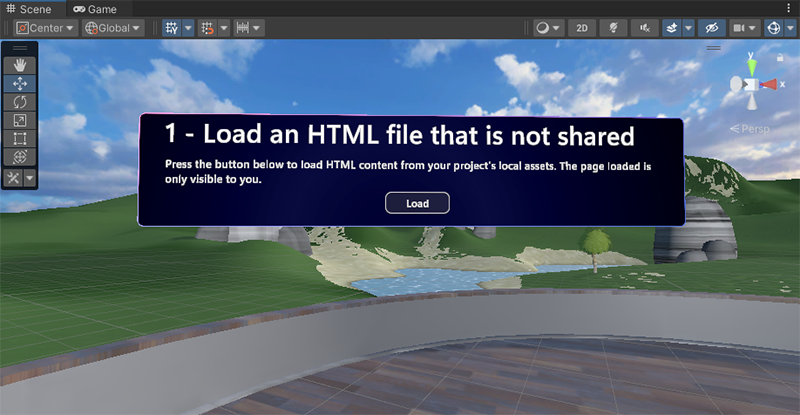The height and width of the screenshot is (415, 800).
Task: Select the Rect tool
Action: 20,139
